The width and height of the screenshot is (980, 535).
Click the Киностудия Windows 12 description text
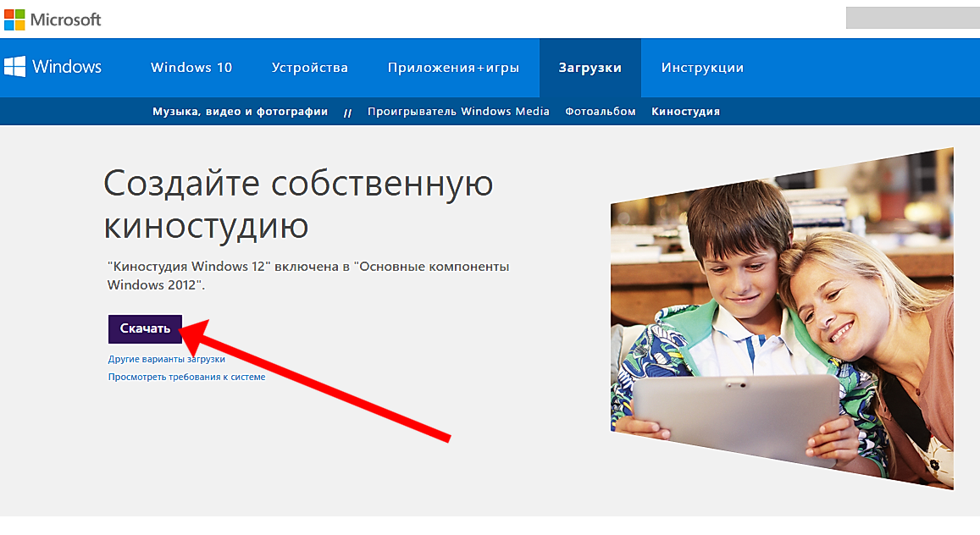tap(308, 276)
